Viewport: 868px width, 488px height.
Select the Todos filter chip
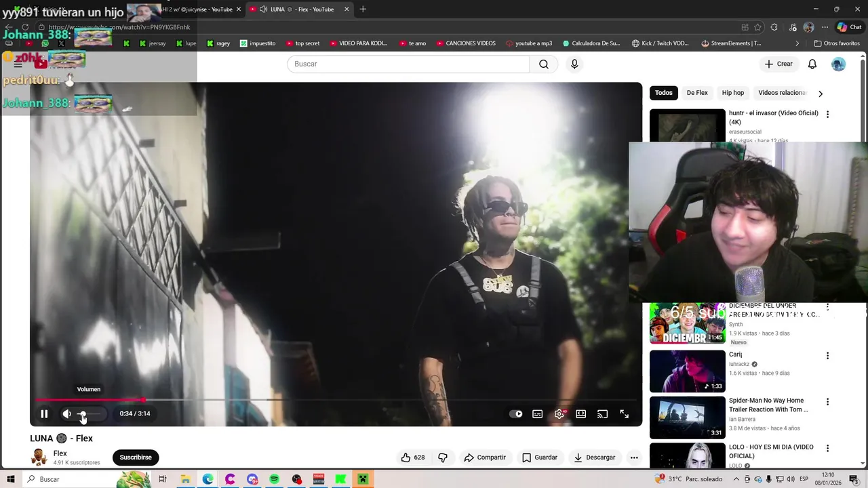[x=664, y=93]
